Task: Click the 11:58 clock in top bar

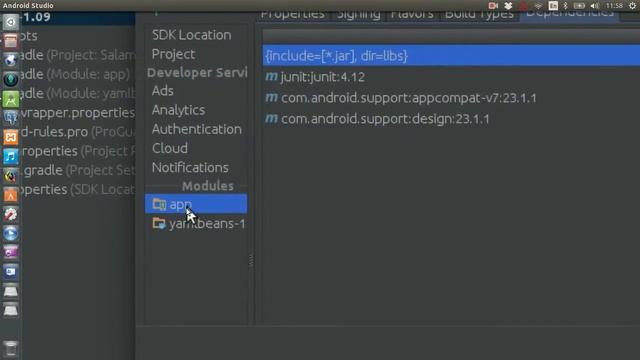Action: point(614,5)
